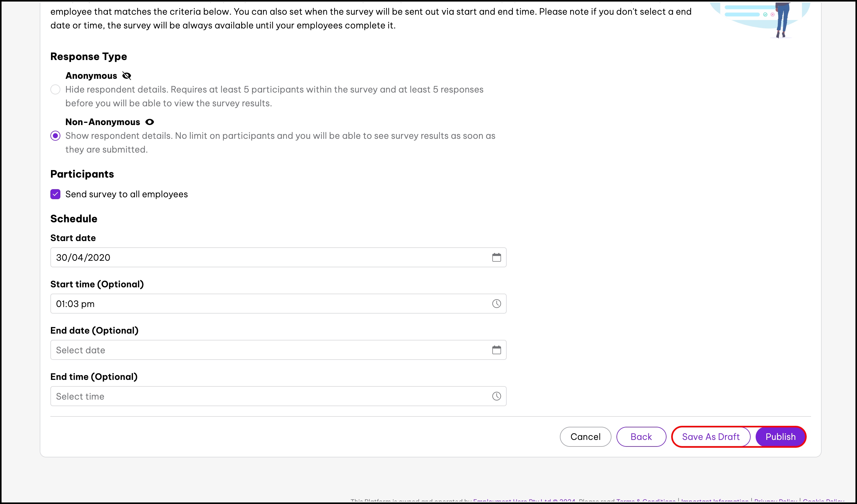Go Back to the previous step
857x504 pixels.
(641, 437)
